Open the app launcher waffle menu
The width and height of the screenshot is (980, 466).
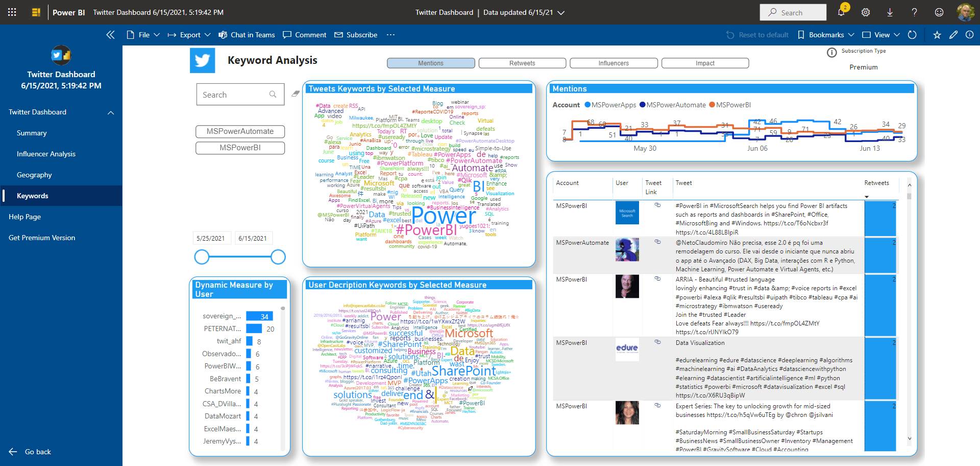[x=12, y=12]
